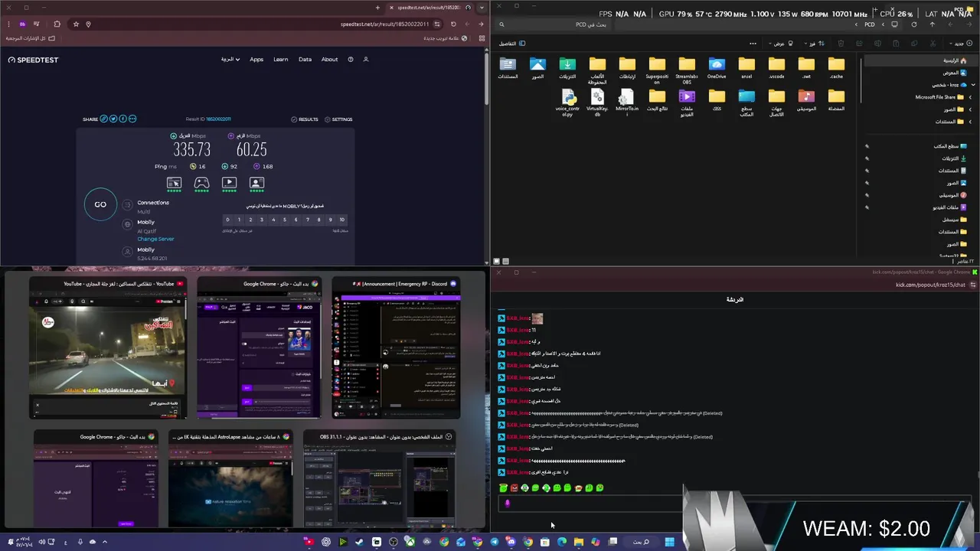Select rating 10 on Speedtest survey
This screenshot has width=980, height=551.
pos(341,220)
